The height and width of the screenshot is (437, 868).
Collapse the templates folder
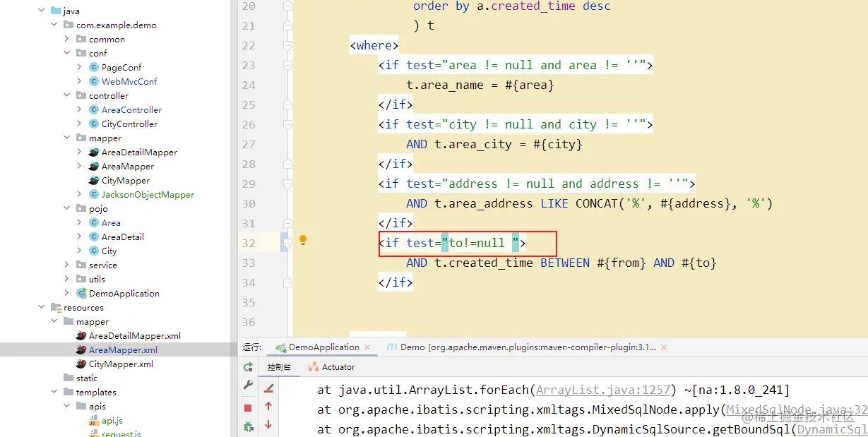pos(54,393)
